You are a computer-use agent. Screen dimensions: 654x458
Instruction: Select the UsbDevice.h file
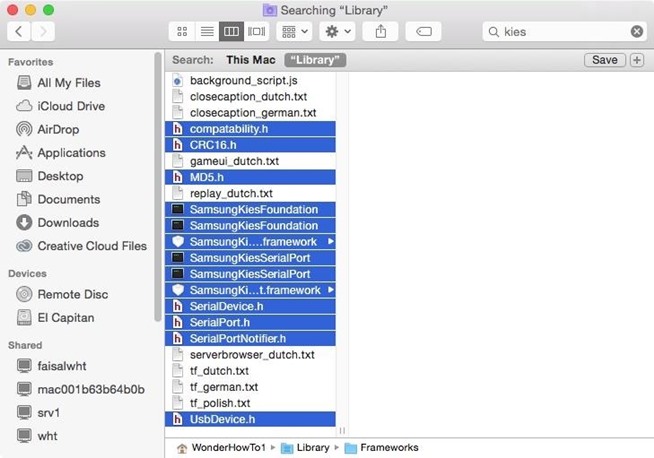[x=222, y=419]
